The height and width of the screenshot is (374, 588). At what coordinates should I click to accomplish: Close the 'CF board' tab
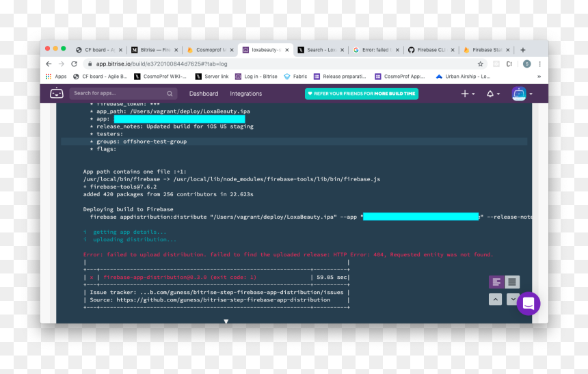(x=120, y=50)
